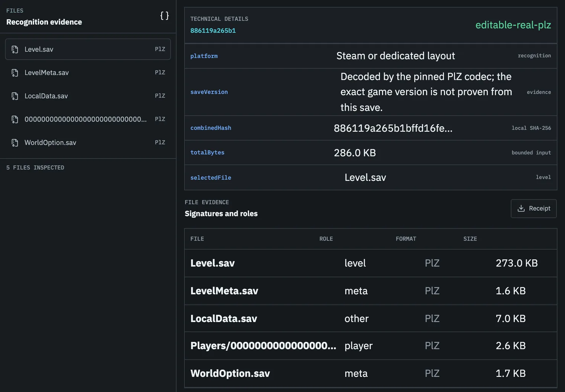This screenshot has width=565, height=392.
Task: Click the combinedHash field label
Action: point(211,128)
